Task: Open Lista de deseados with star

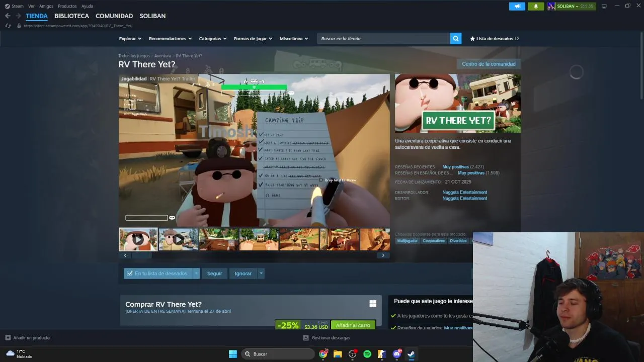Action: (x=494, y=39)
